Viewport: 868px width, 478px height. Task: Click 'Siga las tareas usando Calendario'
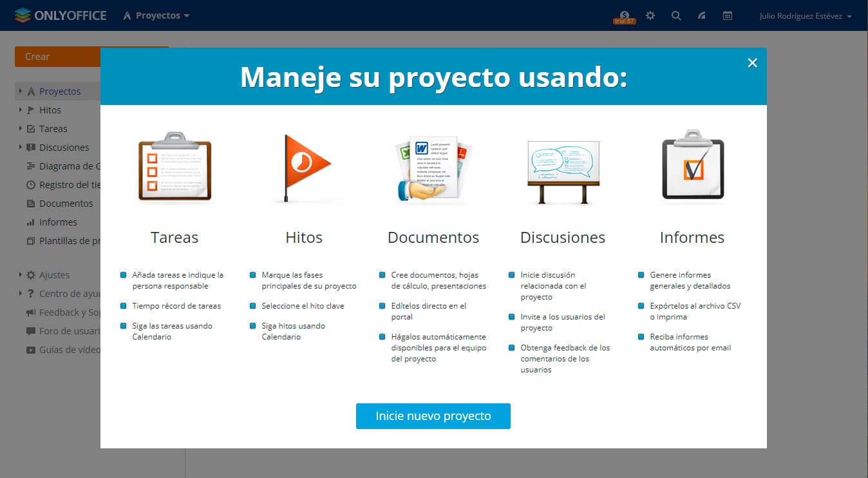point(172,331)
